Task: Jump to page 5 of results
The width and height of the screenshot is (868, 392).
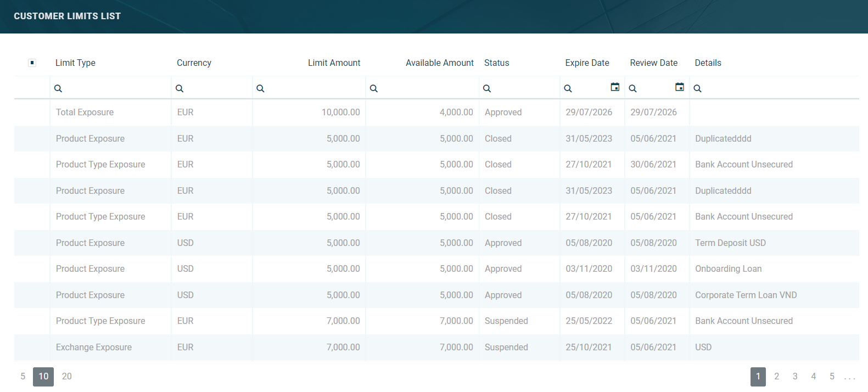Action: click(x=832, y=377)
